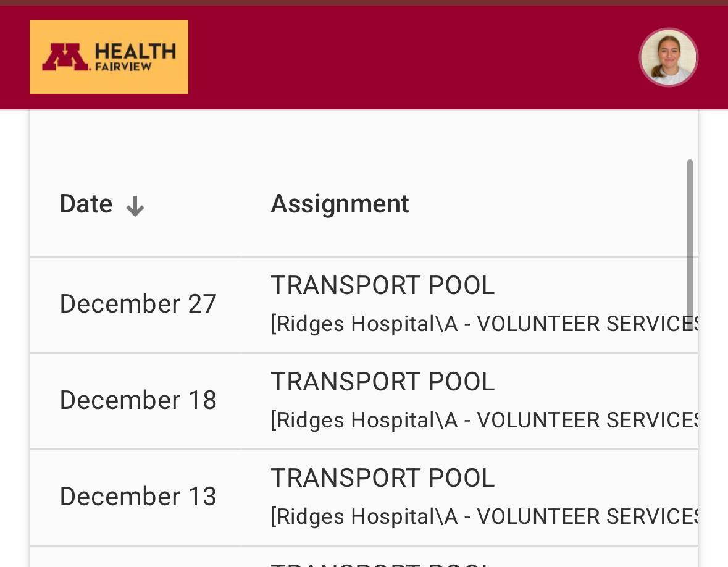Screen dimensions: 728x567
Task: Open the user profile avatar photo
Action: click(x=668, y=57)
